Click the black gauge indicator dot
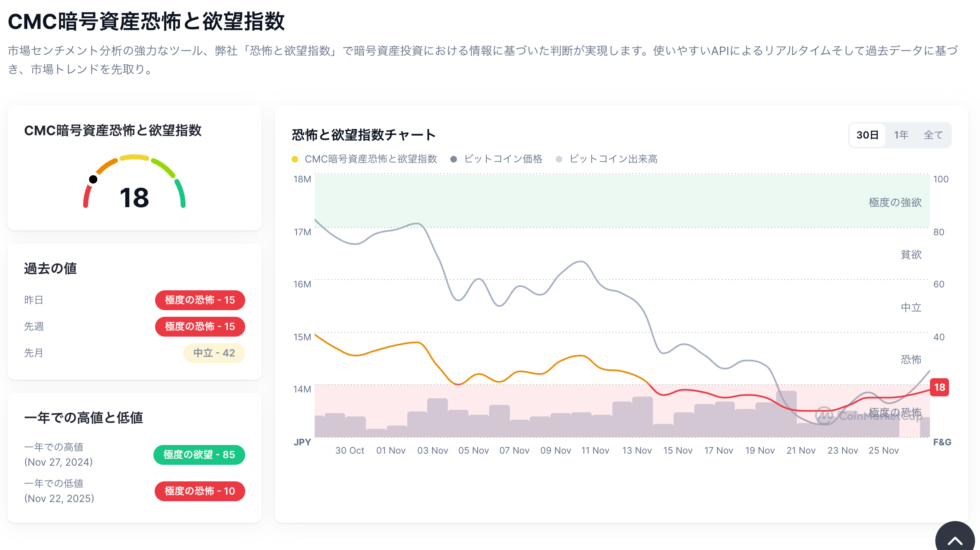980x550 pixels. 93,179
